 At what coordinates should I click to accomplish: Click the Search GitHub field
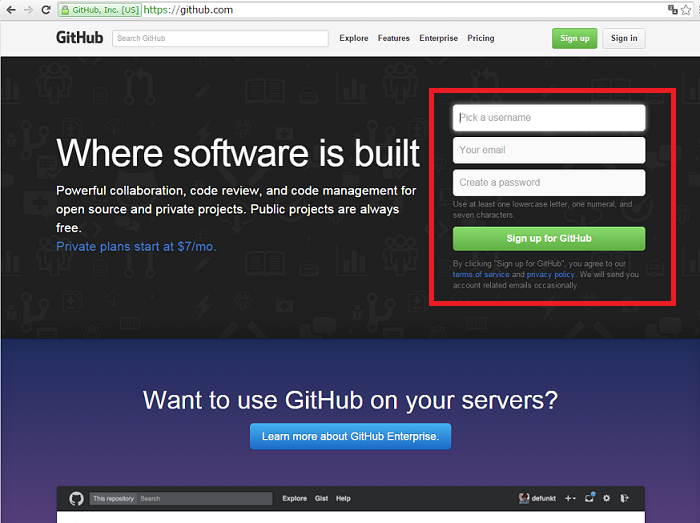(x=220, y=38)
